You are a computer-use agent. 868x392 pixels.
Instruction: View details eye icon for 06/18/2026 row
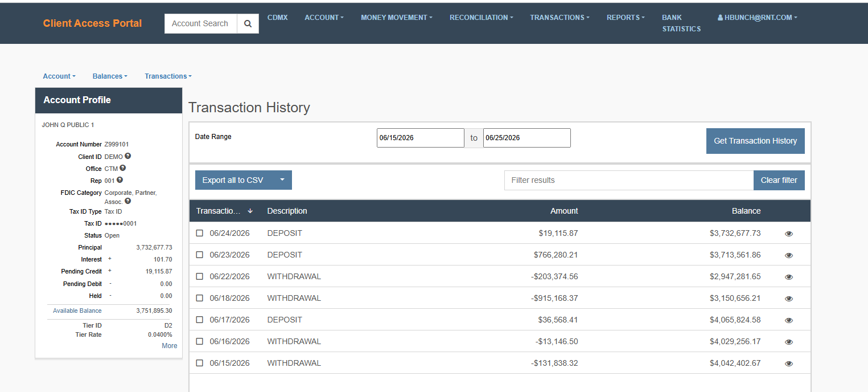coord(789,299)
